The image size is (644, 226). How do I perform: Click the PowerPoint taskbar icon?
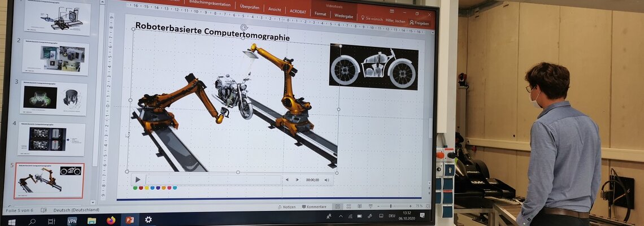130,220
